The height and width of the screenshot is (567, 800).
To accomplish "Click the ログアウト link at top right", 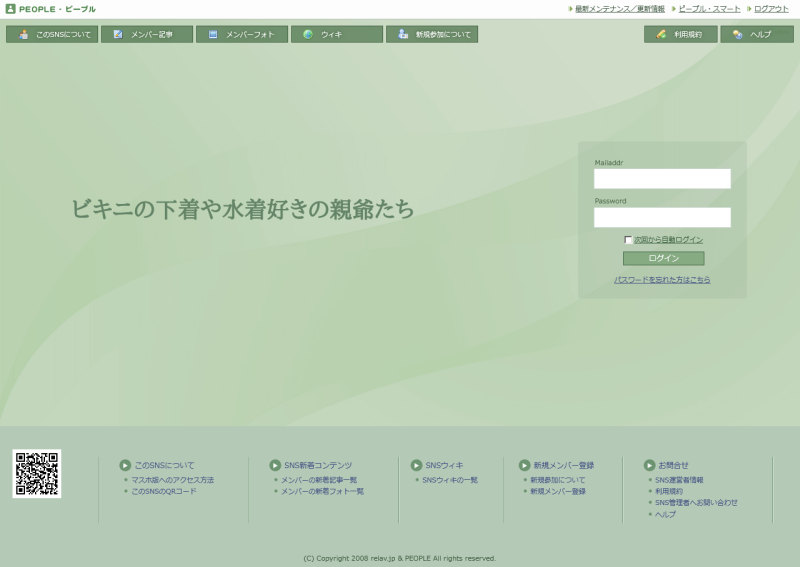I will [771, 9].
